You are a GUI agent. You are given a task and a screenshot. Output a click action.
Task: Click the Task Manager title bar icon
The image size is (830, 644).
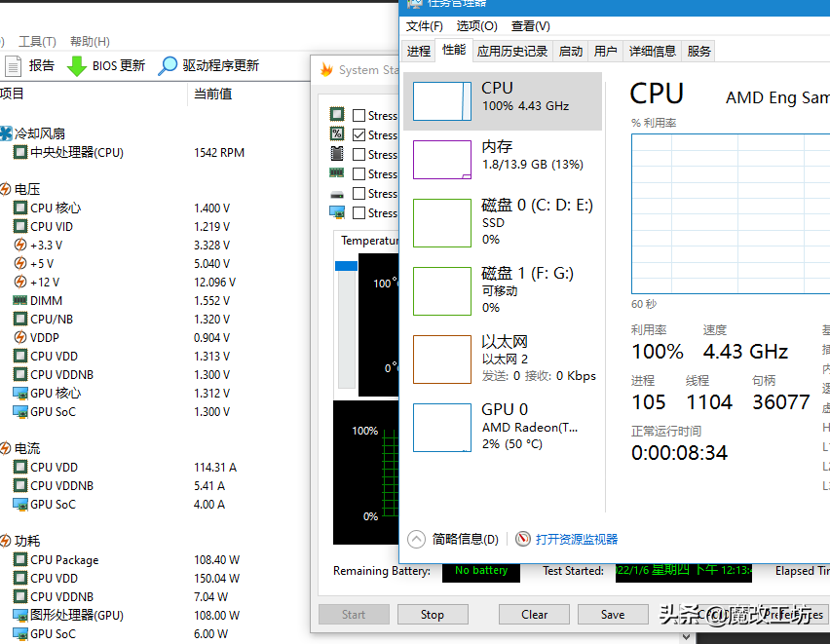point(414,3)
